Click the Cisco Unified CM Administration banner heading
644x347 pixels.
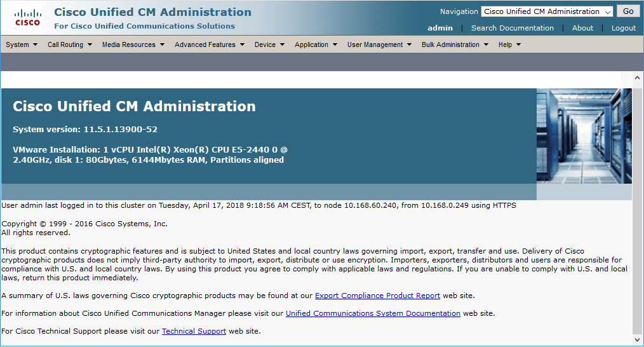134,106
